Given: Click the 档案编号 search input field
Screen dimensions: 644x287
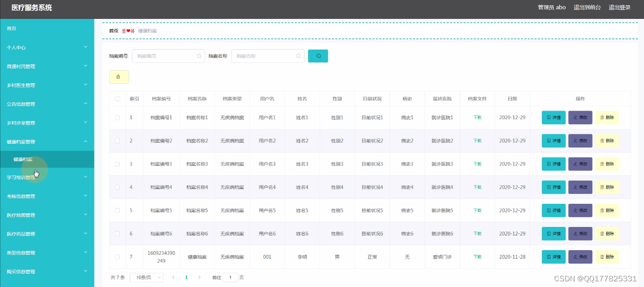Looking at the screenshot, I should 168,56.
